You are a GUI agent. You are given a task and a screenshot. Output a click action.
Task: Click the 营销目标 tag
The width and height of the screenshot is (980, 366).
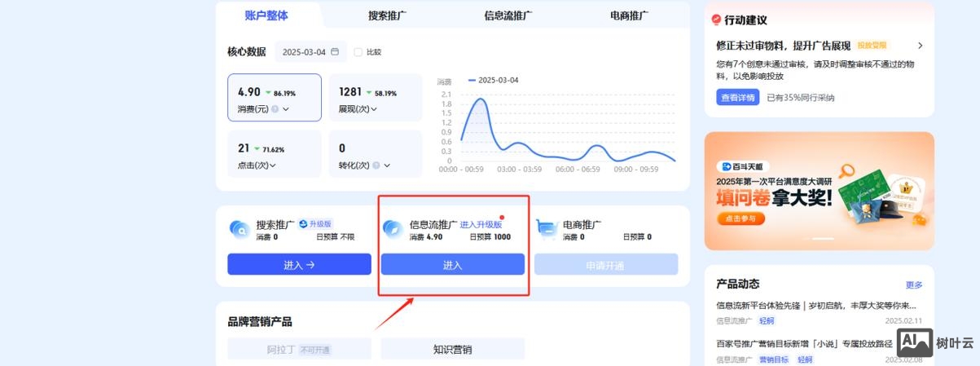(775, 359)
